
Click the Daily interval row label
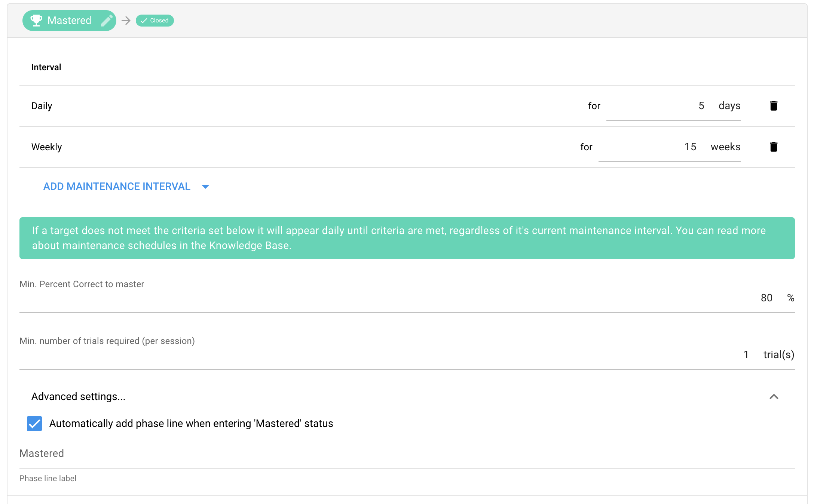[x=42, y=106]
